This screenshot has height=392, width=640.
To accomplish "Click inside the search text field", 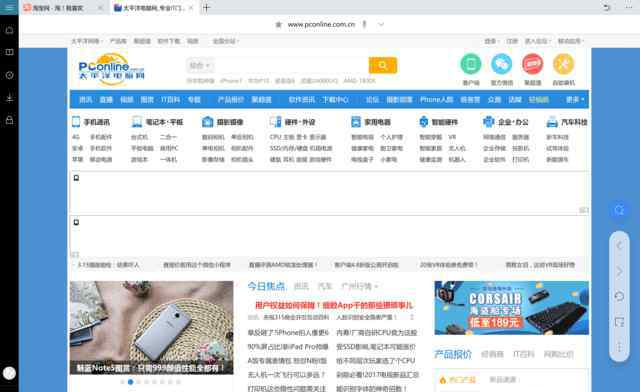I will (x=291, y=65).
